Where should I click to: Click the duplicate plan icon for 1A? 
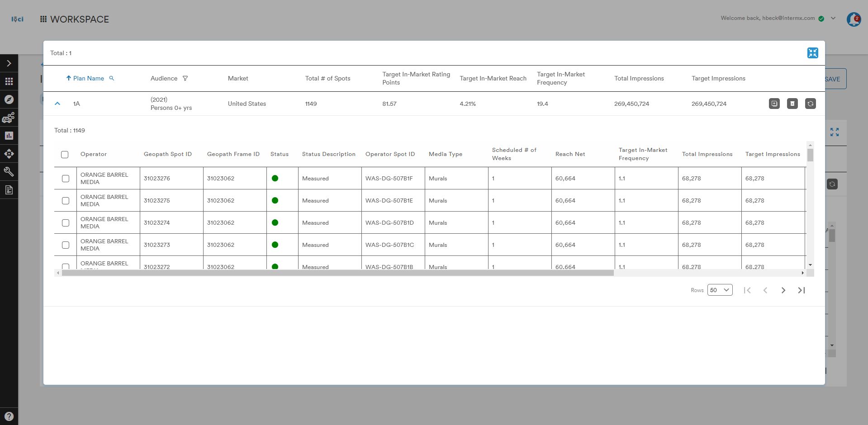[x=774, y=104]
